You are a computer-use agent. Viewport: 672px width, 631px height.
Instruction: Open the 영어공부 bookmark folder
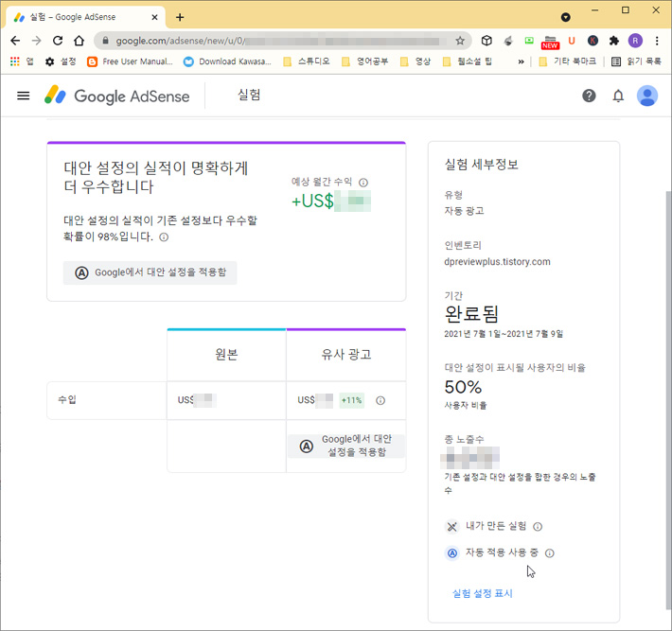364,61
